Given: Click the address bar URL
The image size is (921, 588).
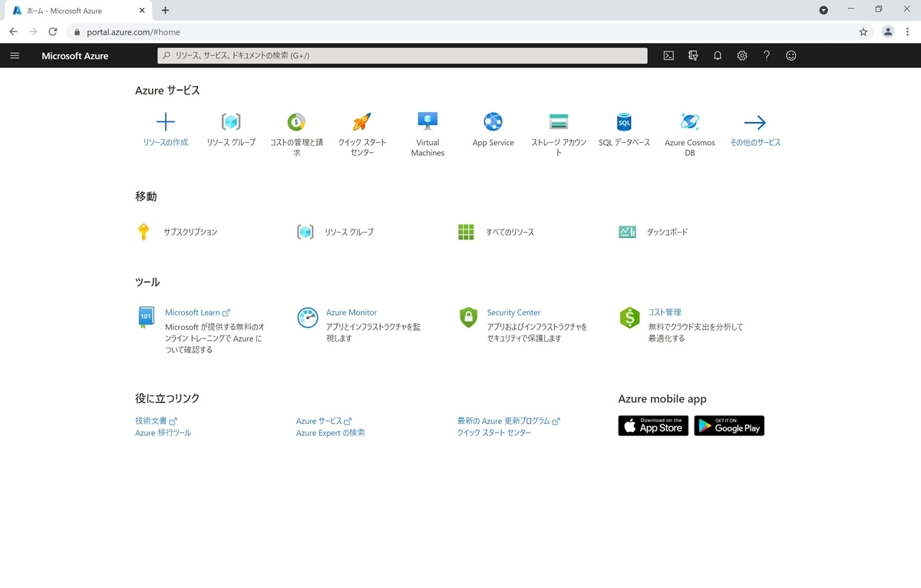Looking at the screenshot, I should 133,32.
